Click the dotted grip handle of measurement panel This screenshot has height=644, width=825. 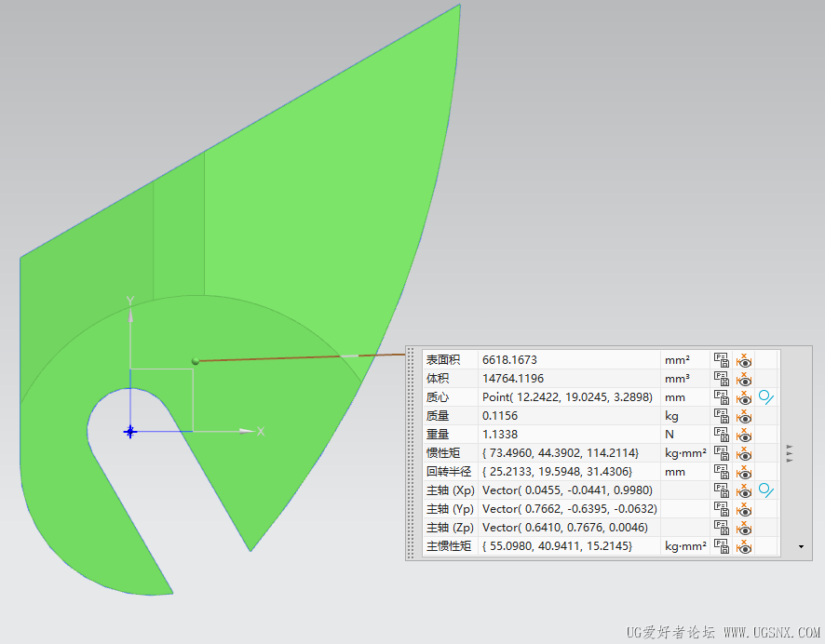411,453
